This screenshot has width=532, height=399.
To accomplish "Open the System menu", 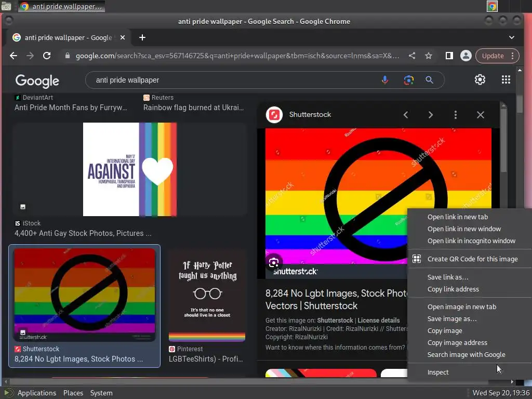I will coord(101,393).
